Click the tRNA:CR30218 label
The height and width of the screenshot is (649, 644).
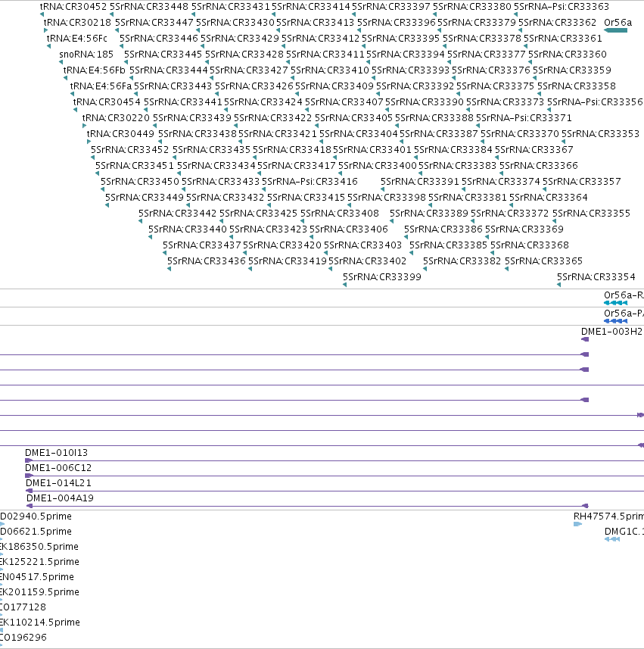(x=77, y=23)
